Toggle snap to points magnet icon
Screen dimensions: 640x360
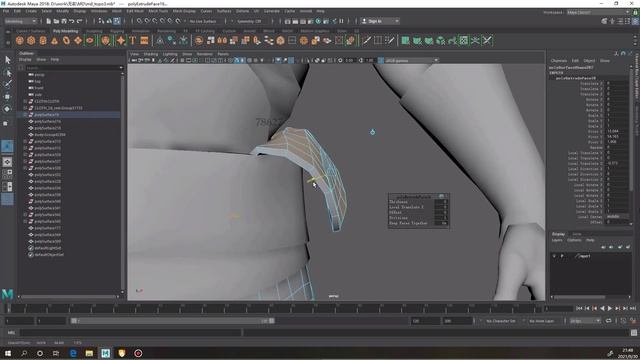tap(155, 21)
